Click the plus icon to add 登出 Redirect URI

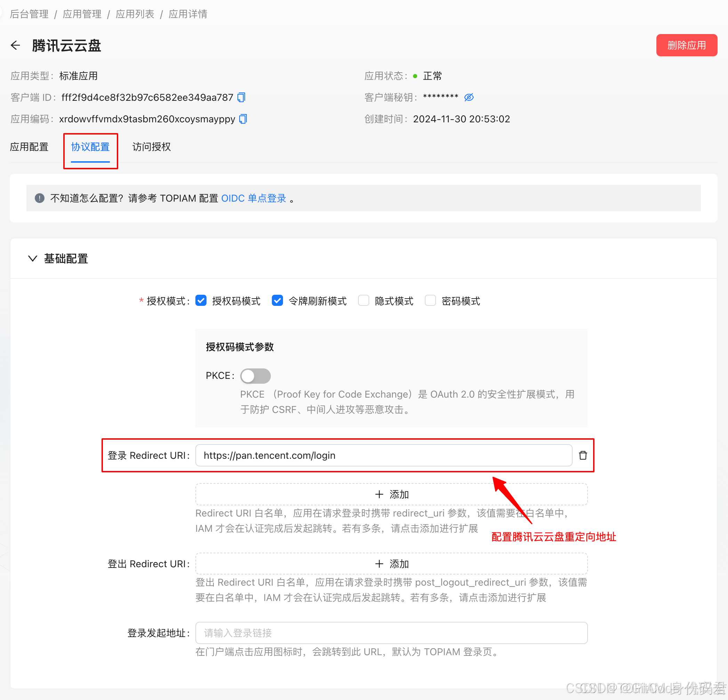click(379, 564)
